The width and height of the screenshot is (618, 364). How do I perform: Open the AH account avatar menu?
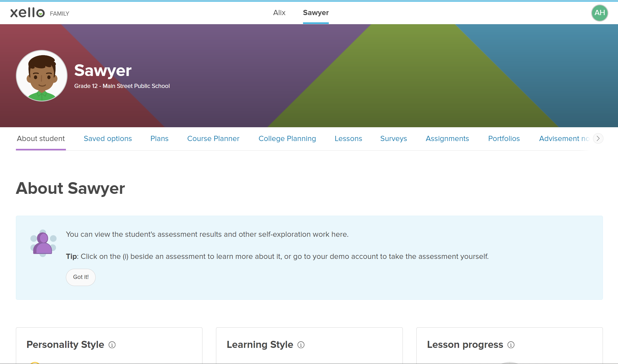coord(600,13)
